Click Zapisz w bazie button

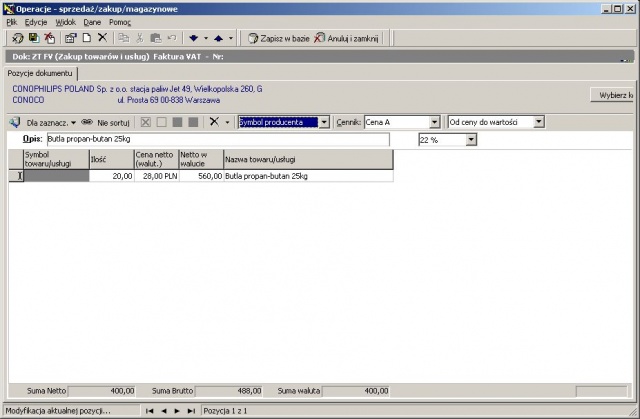279,38
